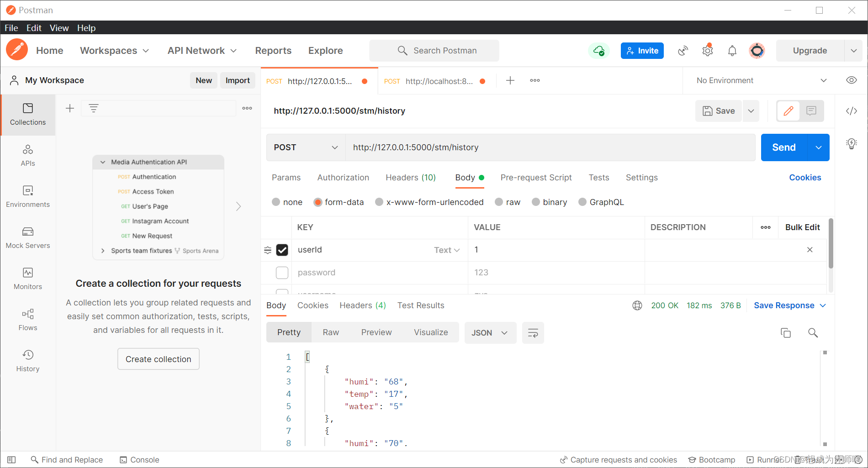The image size is (868, 468).
Task: Delete the userId row with X
Action: click(810, 250)
